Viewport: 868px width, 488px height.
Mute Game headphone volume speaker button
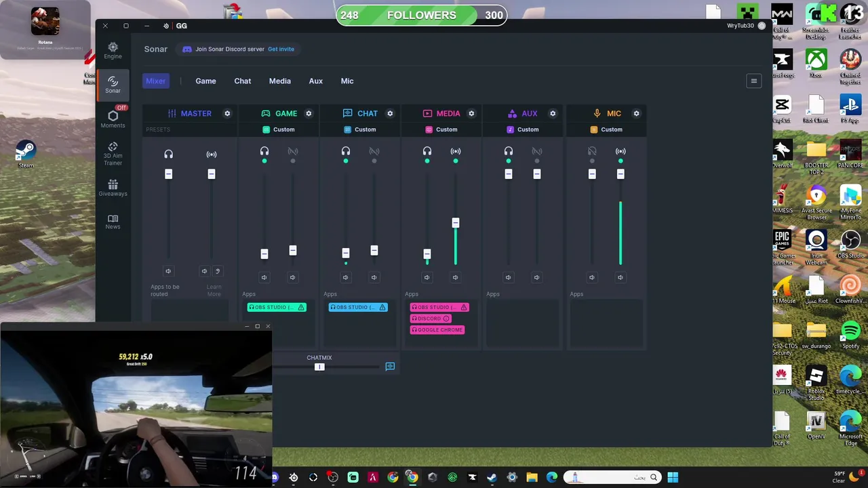tap(264, 277)
